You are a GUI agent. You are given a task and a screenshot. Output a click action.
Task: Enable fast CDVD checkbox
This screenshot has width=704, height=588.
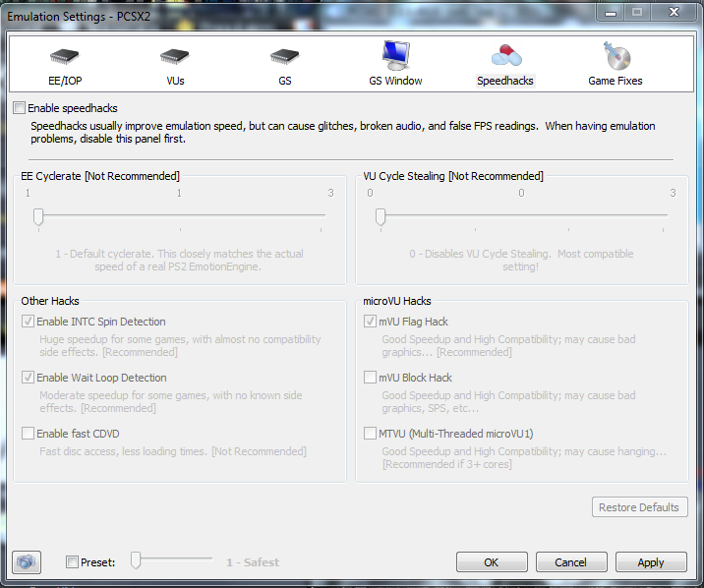click(28, 434)
